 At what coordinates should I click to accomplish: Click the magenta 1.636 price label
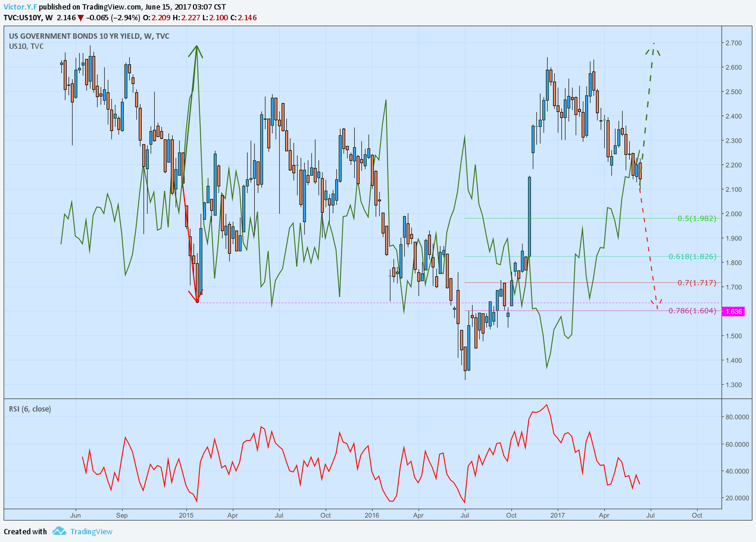(x=732, y=312)
